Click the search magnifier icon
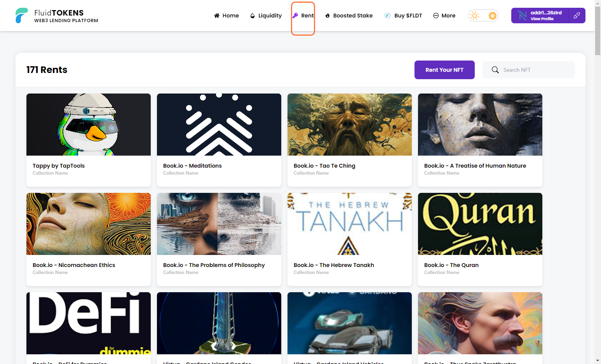The image size is (601, 364). coord(495,70)
